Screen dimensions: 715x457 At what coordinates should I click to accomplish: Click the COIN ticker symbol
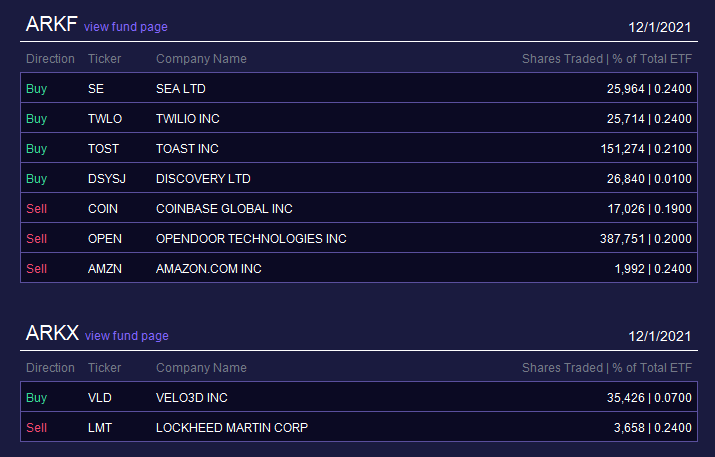pos(103,209)
